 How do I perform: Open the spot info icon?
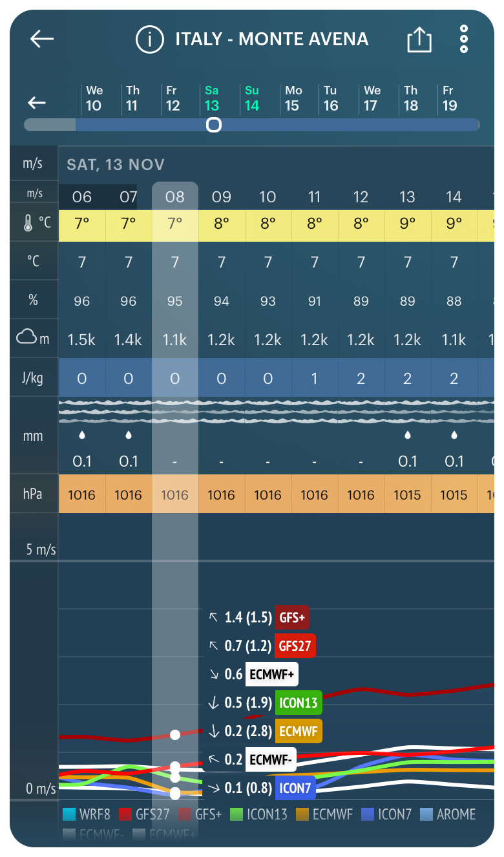149,39
